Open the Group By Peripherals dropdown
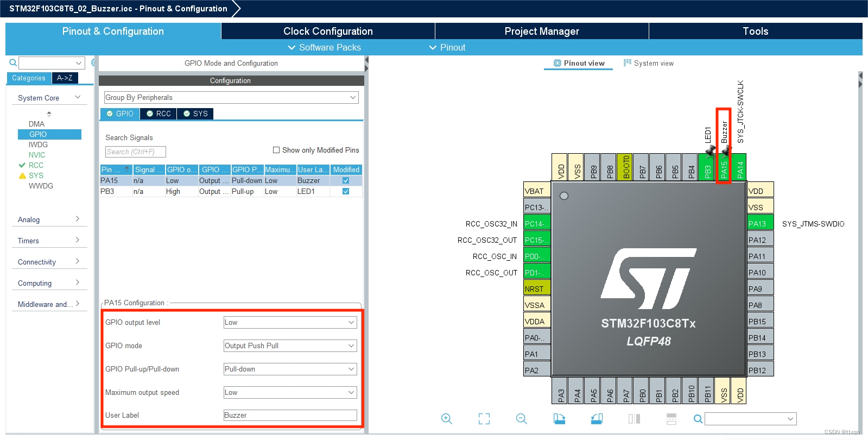Viewport: 868px width, 440px height. click(x=231, y=97)
